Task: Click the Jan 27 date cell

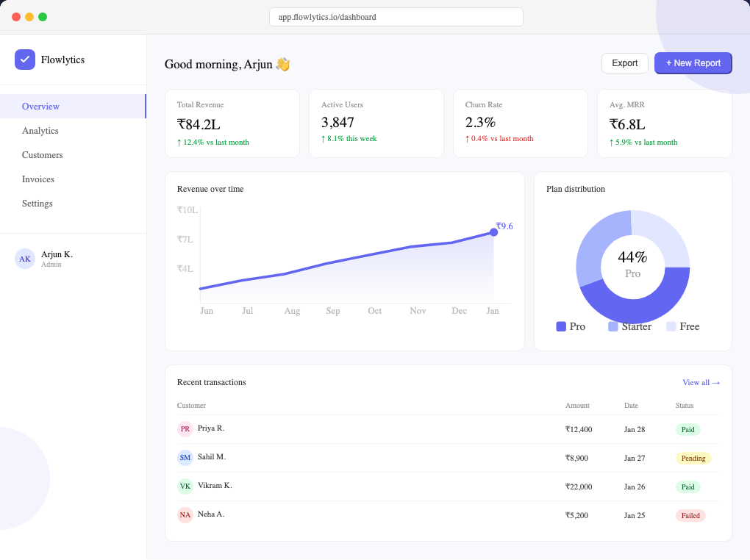Action: point(635,458)
